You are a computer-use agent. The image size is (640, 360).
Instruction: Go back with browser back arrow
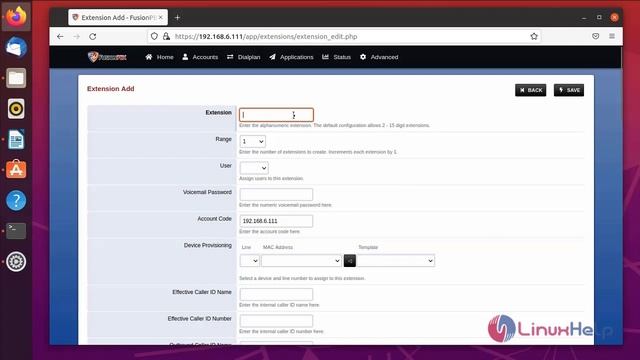click(60, 36)
